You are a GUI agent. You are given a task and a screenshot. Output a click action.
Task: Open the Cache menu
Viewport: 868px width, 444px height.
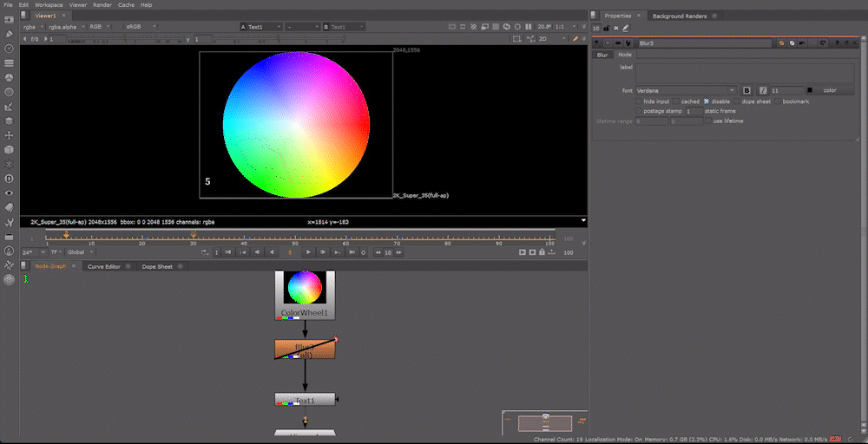[x=126, y=5]
